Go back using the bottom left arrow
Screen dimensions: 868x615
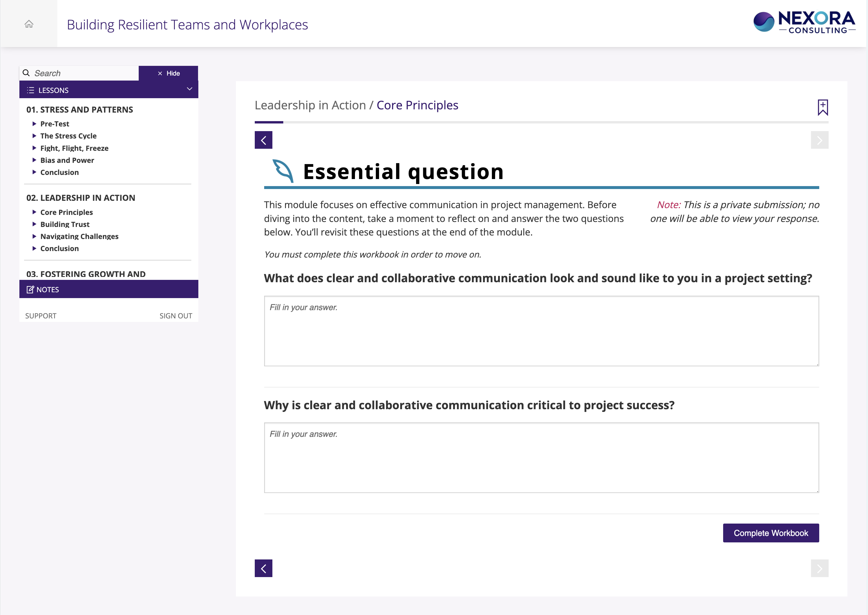click(x=264, y=568)
